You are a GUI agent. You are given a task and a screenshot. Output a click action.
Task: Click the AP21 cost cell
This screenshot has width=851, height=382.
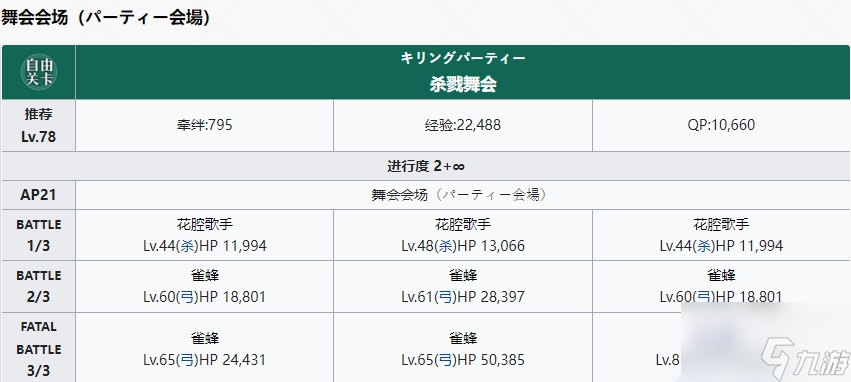click(x=39, y=195)
